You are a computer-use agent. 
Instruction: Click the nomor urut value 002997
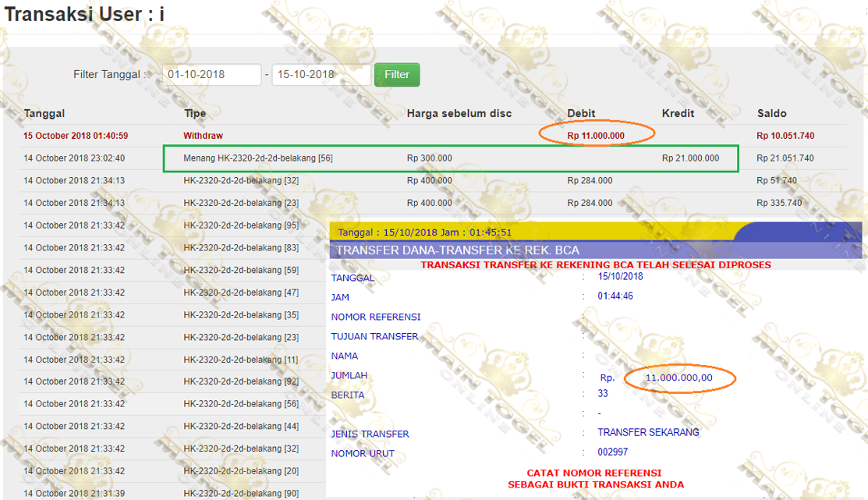click(x=613, y=452)
